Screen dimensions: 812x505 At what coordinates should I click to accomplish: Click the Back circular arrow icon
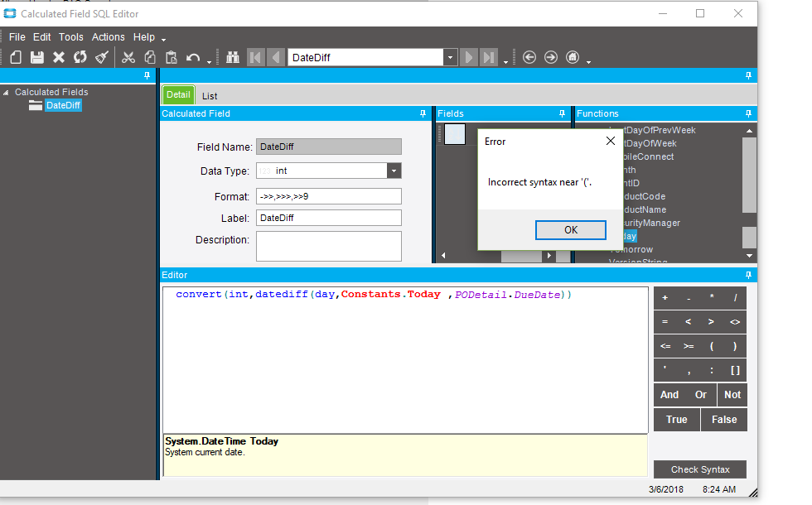[529, 57]
